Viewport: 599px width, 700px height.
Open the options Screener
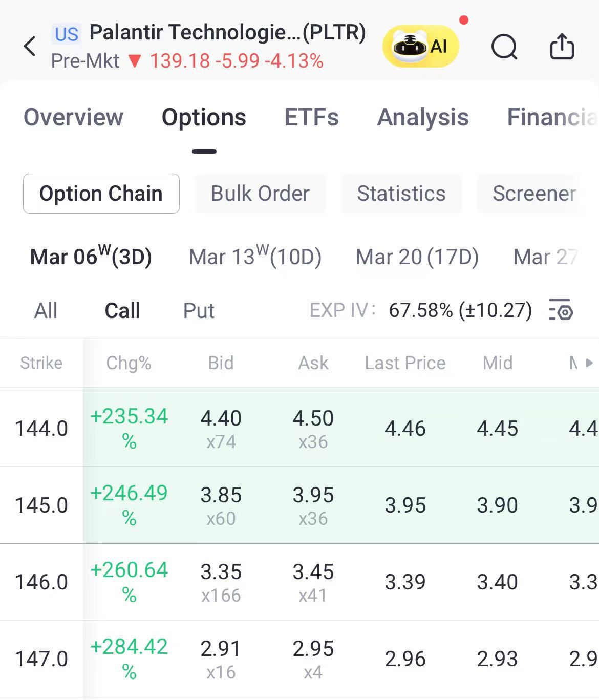point(533,194)
